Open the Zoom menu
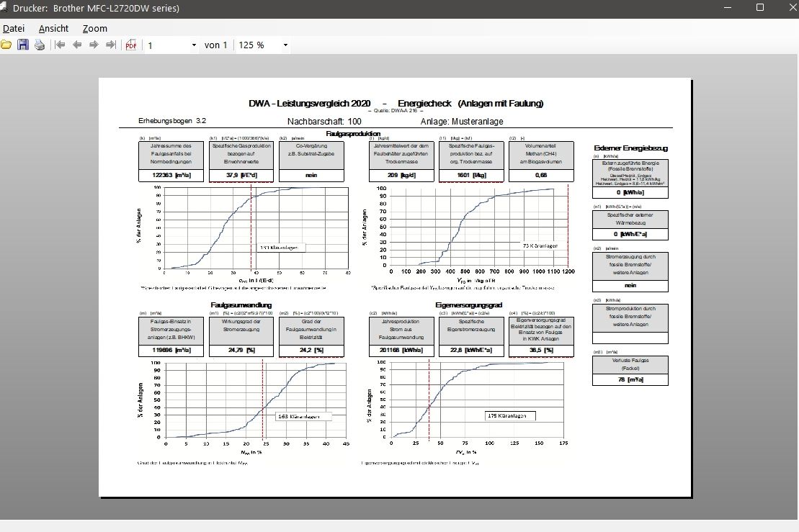The width and height of the screenshot is (799, 532). [x=95, y=28]
